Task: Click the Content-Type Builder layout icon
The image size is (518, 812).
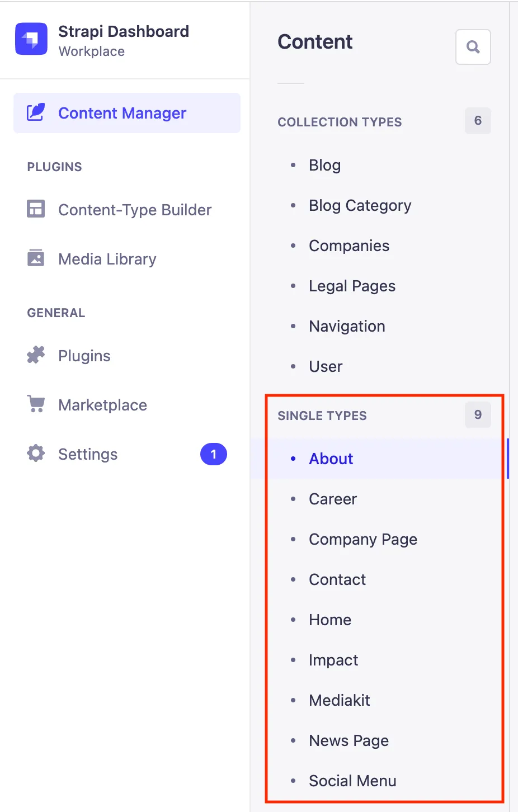Action: point(36,209)
